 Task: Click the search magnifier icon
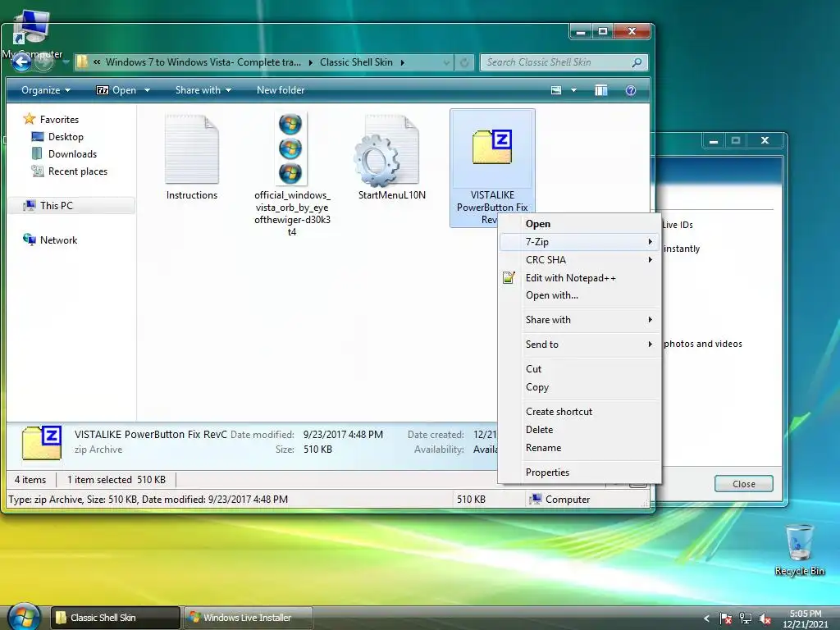point(637,62)
